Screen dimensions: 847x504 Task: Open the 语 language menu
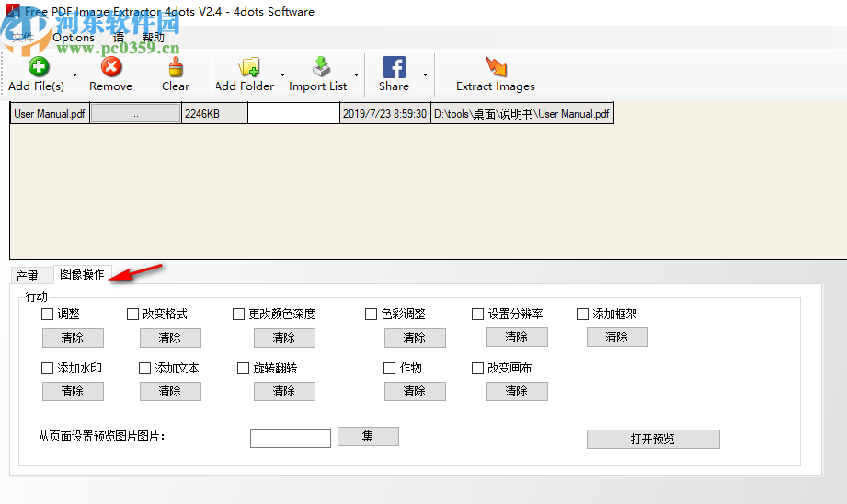(x=119, y=38)
